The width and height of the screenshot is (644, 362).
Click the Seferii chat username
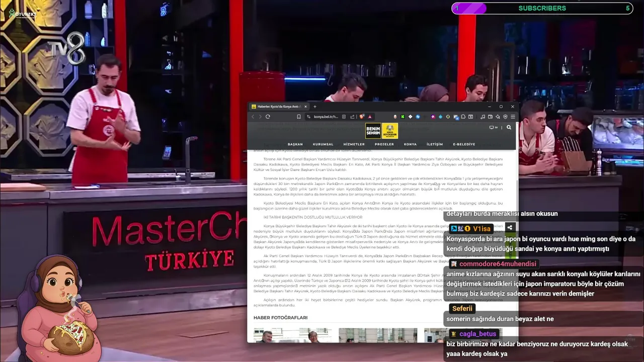pyautogui.click(x=462, y=309)
